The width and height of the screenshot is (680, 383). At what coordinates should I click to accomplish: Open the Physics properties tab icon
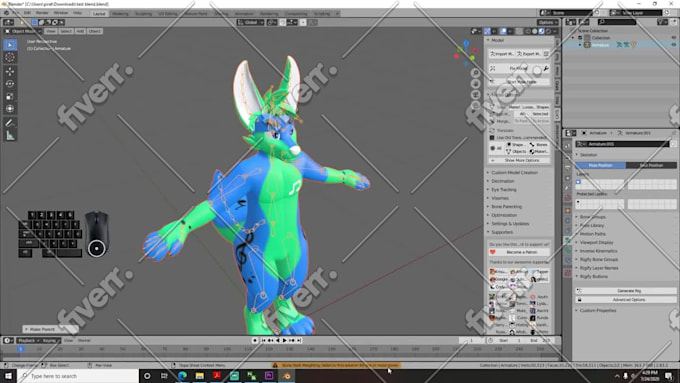(568, 220)
